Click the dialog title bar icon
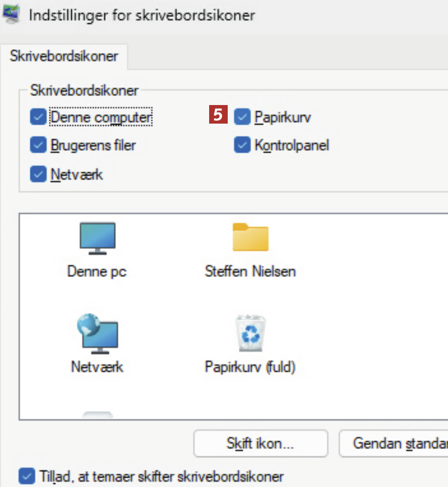The image size is (448, 487). coord(11,14)
